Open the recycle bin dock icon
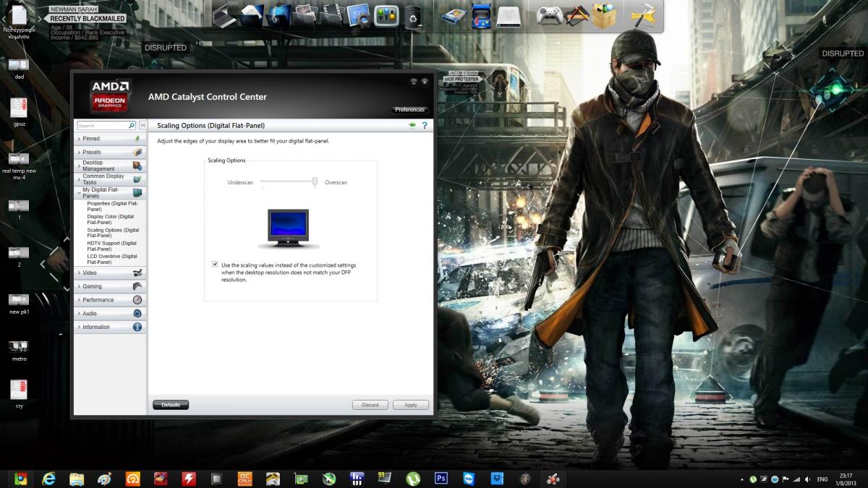This screenshot has width=868, height=488. point(413,16)
